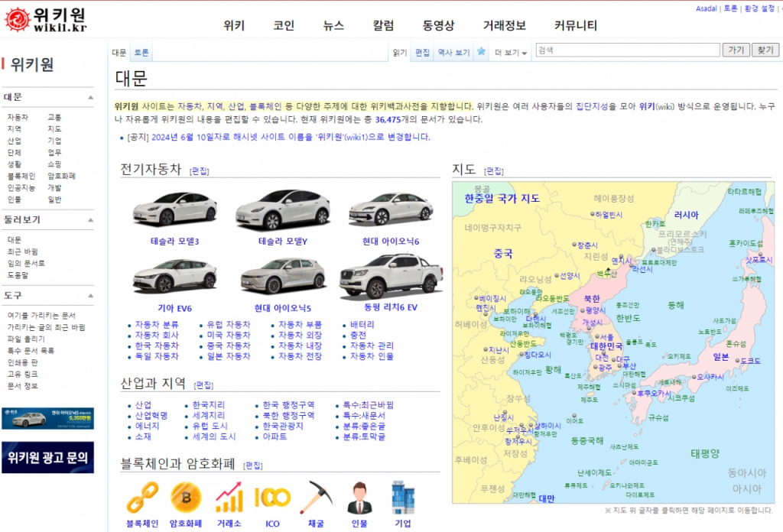The width and height of the screenshot is (783, 532).
Task: Click the 위키원 광고 문의 banner
Action: (x=48, y=457)
